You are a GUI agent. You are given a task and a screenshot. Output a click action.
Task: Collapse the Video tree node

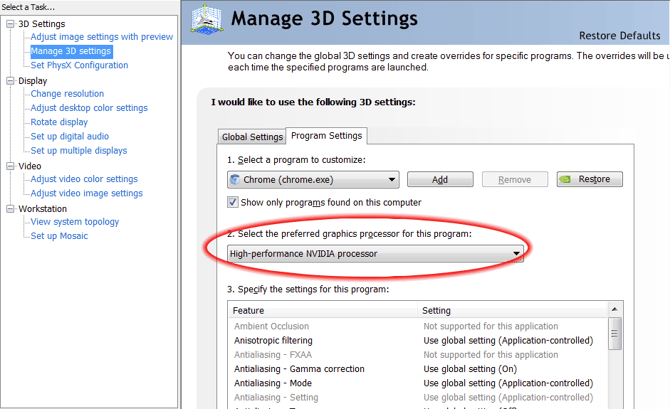click(x=11, y=166)
